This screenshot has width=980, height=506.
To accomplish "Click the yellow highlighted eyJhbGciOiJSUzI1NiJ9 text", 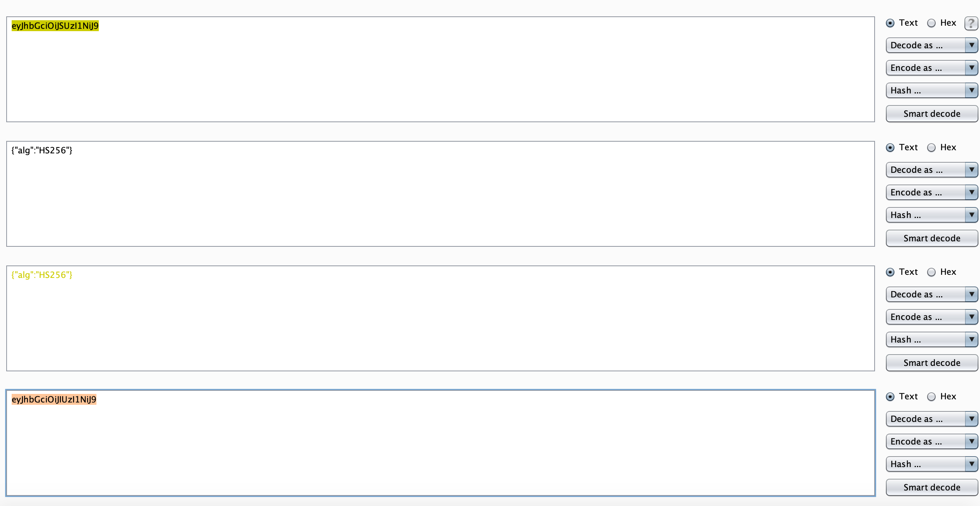I will [55, 26].
